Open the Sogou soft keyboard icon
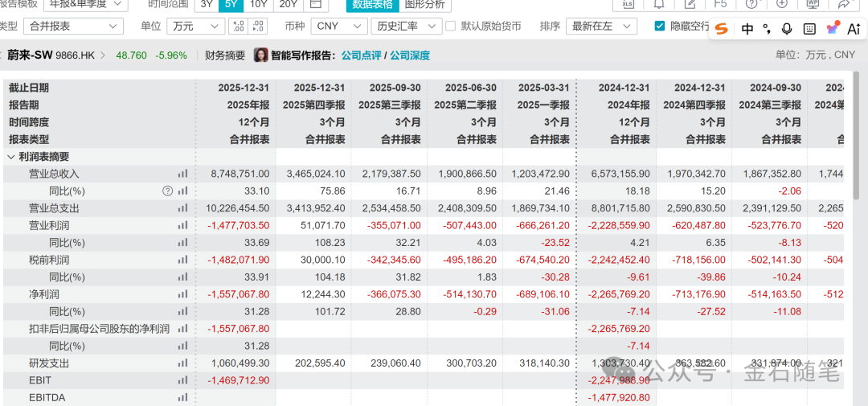868x406 pixels. coord(809,30)
